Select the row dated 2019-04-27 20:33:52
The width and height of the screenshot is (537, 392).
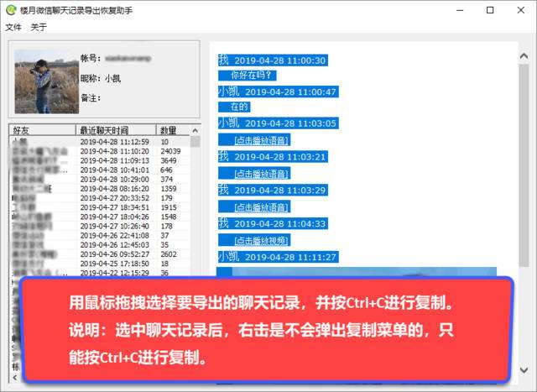coord(99,198)
